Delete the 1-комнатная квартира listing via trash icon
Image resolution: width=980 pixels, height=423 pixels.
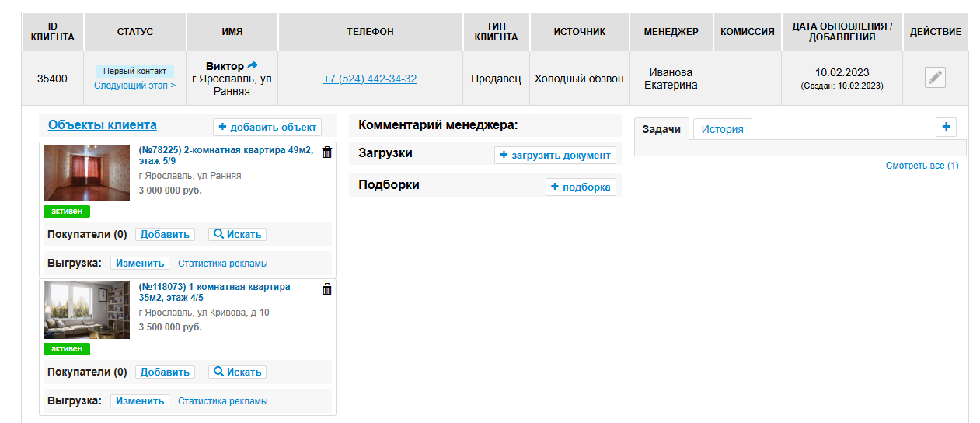(x=326, y=289)
